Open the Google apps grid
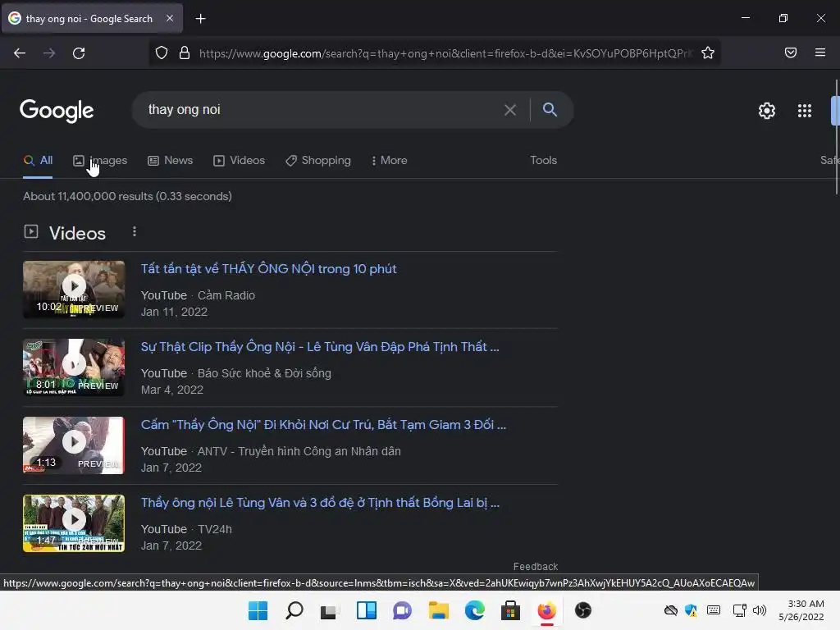 click(805, 111)
